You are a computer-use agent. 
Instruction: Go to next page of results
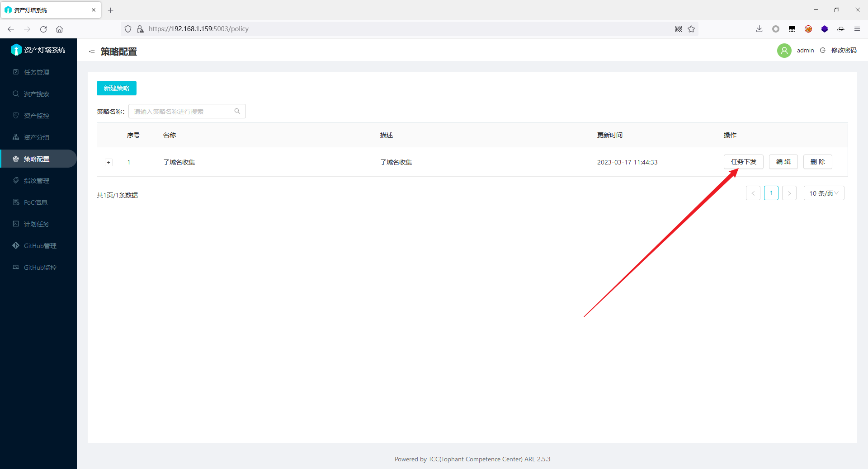(789, 193)
